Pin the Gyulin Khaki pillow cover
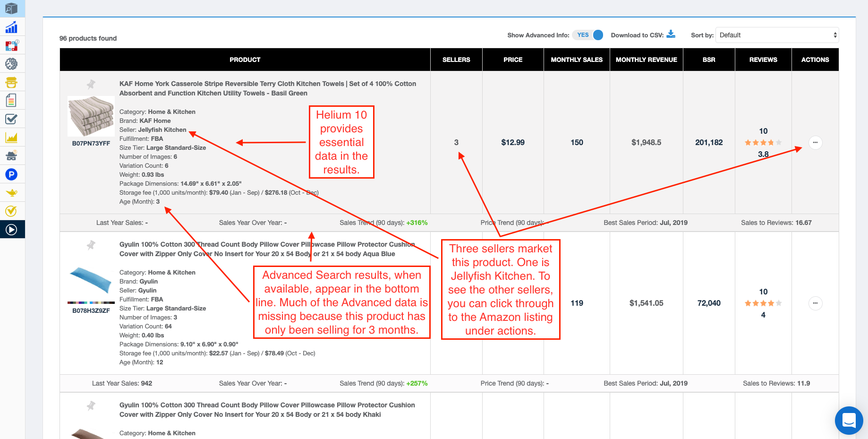Image resolution: width=868 pixels, height=439 pixels. tap(91, 405)
